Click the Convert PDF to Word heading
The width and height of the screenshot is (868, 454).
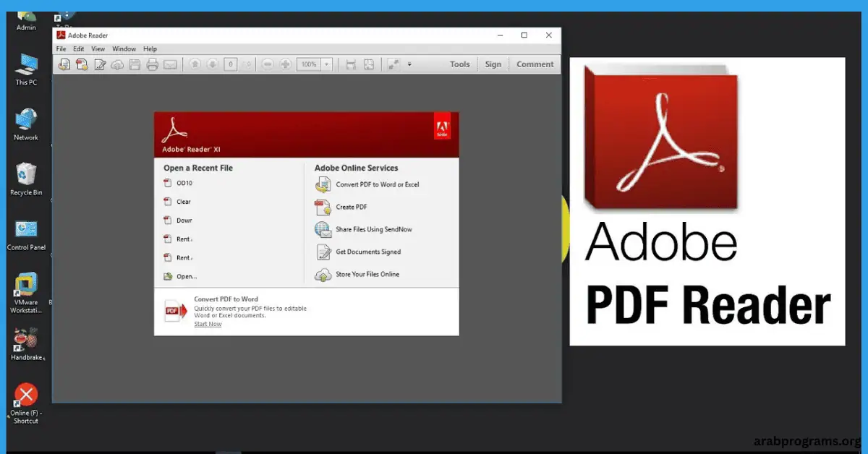pyautogui.click(x=226, y=299)
